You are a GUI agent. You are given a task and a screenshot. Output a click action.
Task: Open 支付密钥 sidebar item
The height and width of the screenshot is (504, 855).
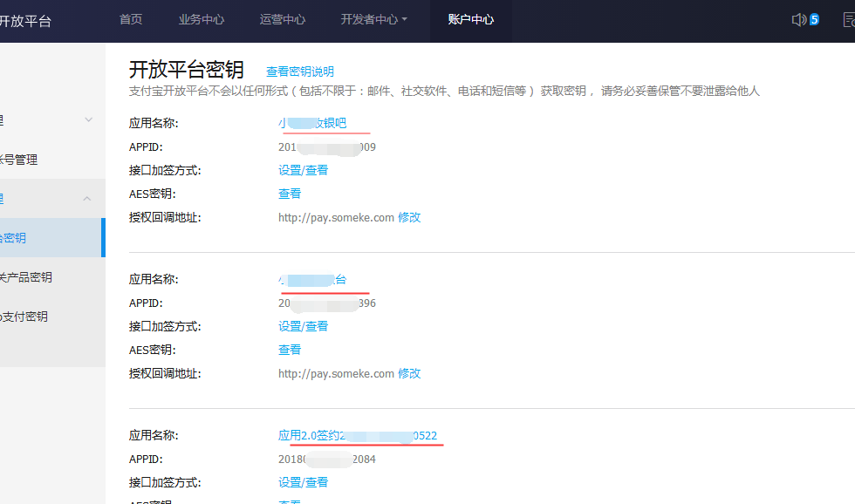point(24,317)
